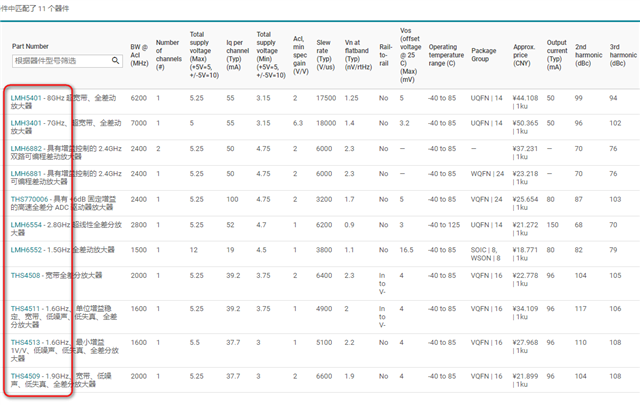Screen dimensions: 640x405
Task: Click the -40 to 125 temperature range cell
Action: [x=444, y=225]
